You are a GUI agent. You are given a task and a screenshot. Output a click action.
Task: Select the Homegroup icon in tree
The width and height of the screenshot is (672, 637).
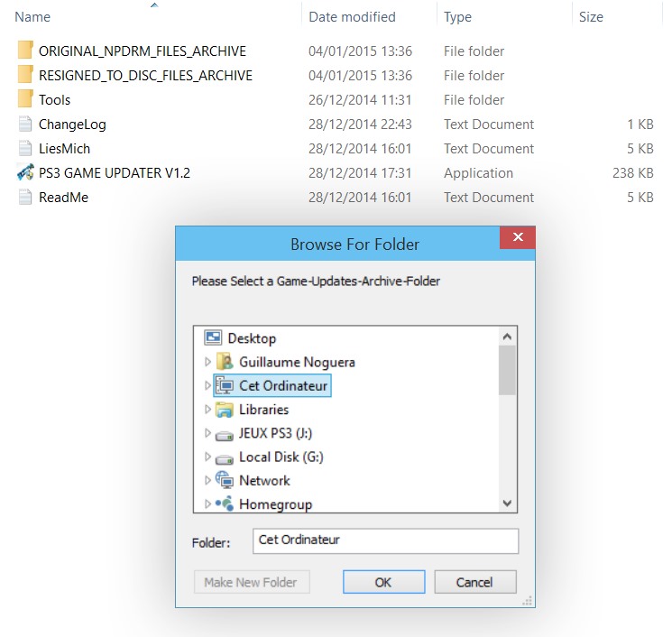225,503
